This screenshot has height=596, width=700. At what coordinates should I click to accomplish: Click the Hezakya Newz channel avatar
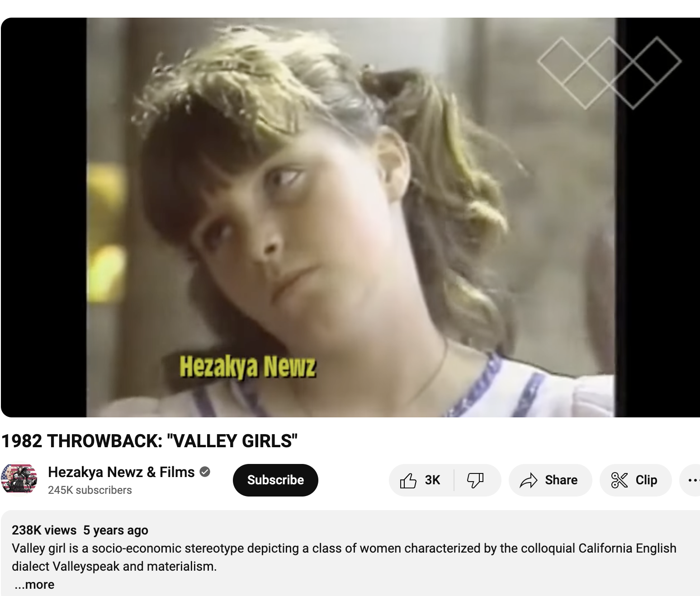(19, 479)
